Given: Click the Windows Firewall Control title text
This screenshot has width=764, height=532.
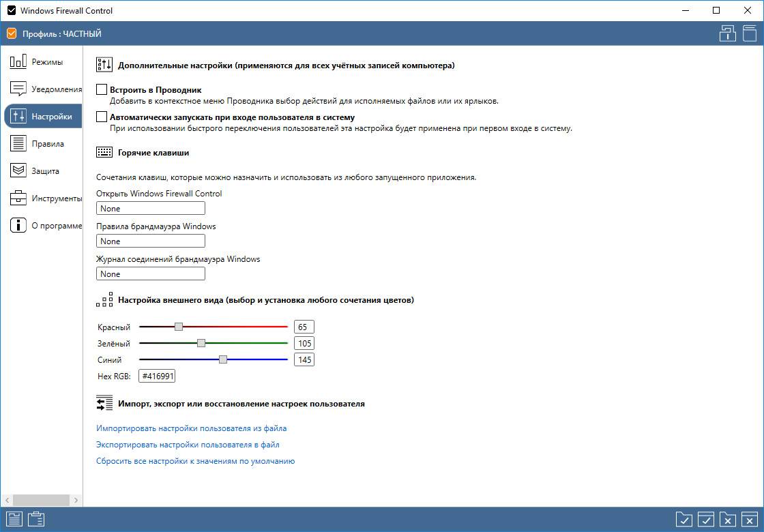Looking at the screenshot, I should (66, 10).
